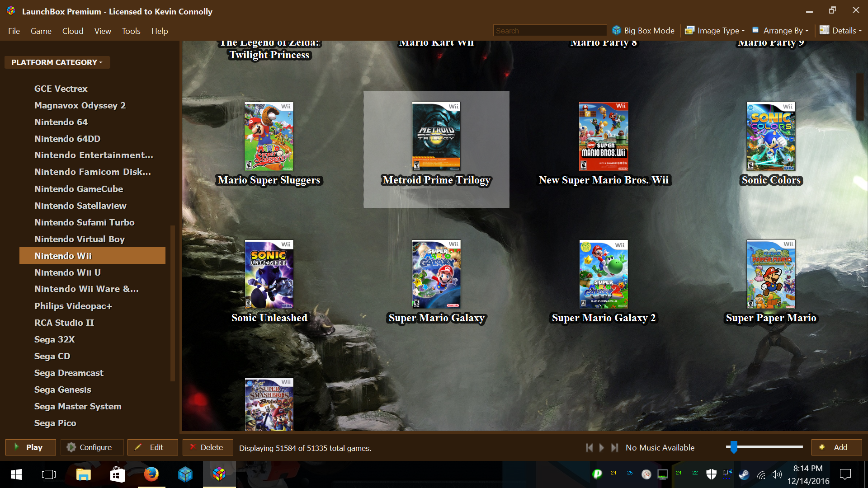Open the Action Center notifications

click(845, 474)
